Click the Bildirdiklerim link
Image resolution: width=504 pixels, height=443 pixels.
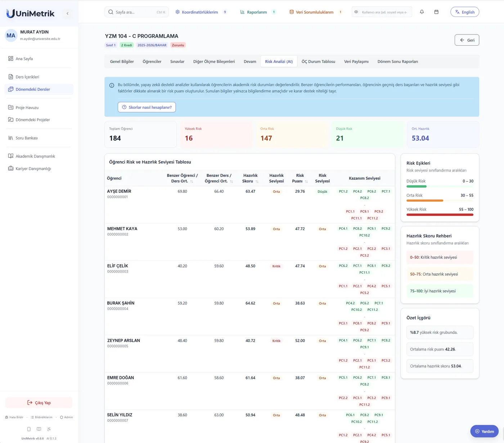(41, 417)
